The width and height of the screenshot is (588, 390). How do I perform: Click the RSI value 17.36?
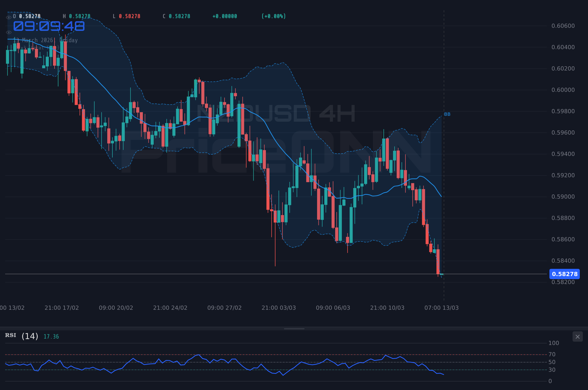click(51, 336)
